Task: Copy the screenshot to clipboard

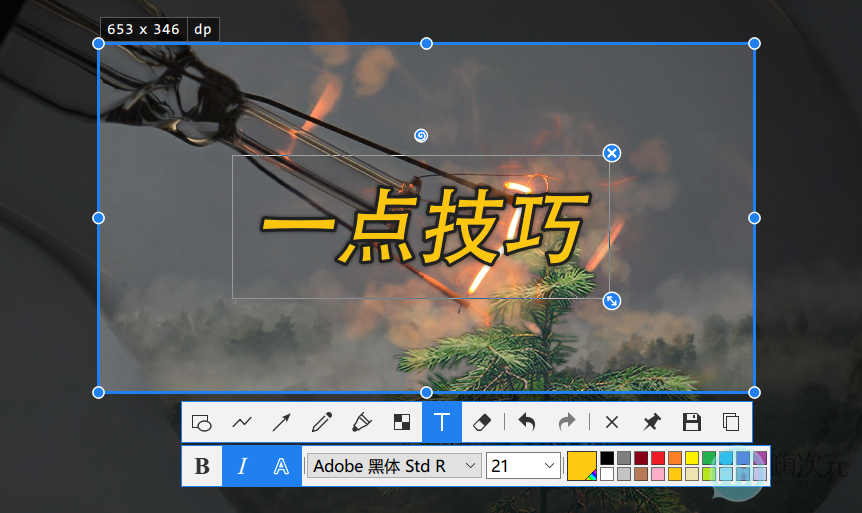Action: [x=731, y=423]
